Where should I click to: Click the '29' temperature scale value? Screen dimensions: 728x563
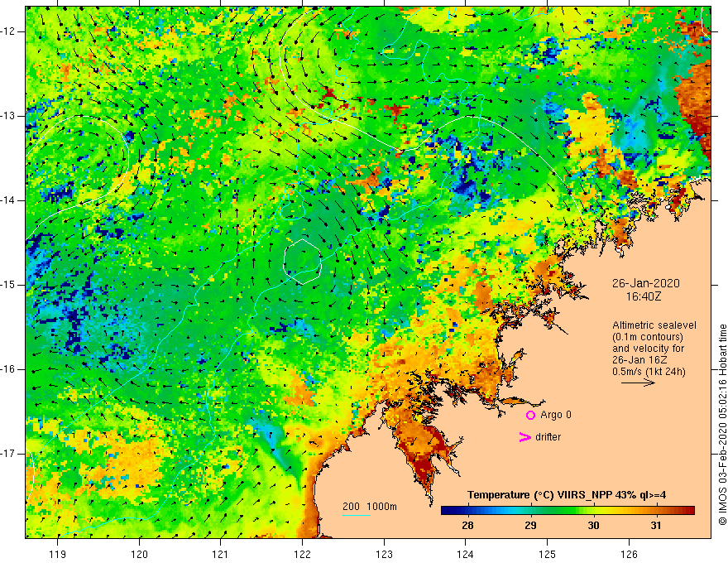tap(530, 526)
